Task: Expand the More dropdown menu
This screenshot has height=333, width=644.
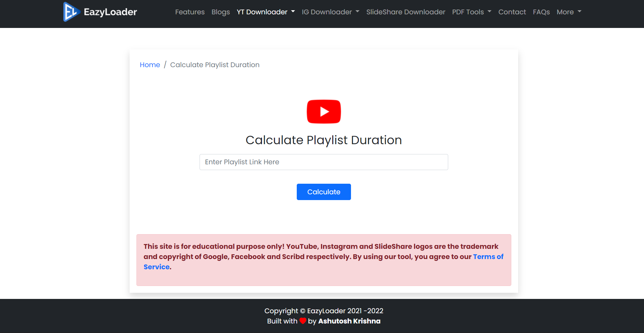Action: tap(569, 12)
